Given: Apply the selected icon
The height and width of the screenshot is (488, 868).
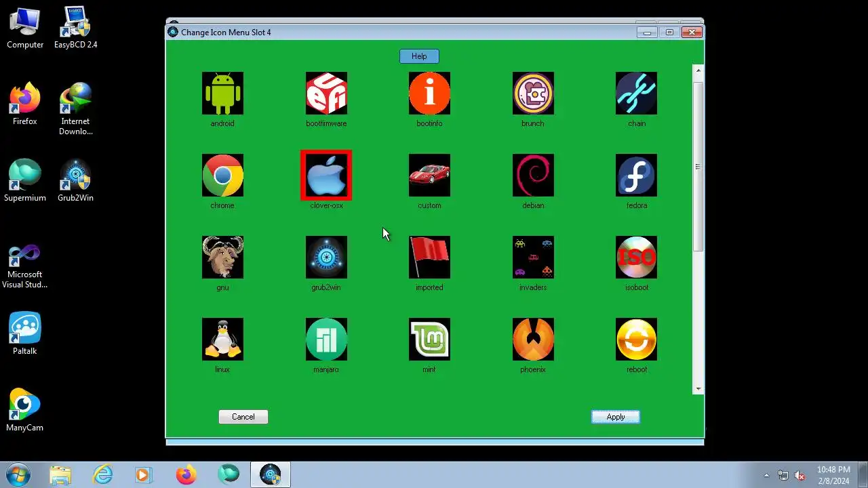Looking at the screenshot, I should pyautogui.click(x=616, y=417).
